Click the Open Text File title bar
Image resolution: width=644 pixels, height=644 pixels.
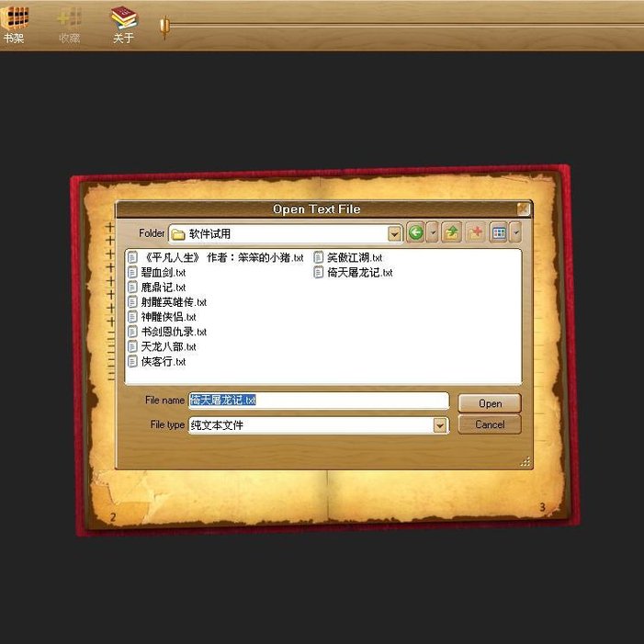(316, 209)
